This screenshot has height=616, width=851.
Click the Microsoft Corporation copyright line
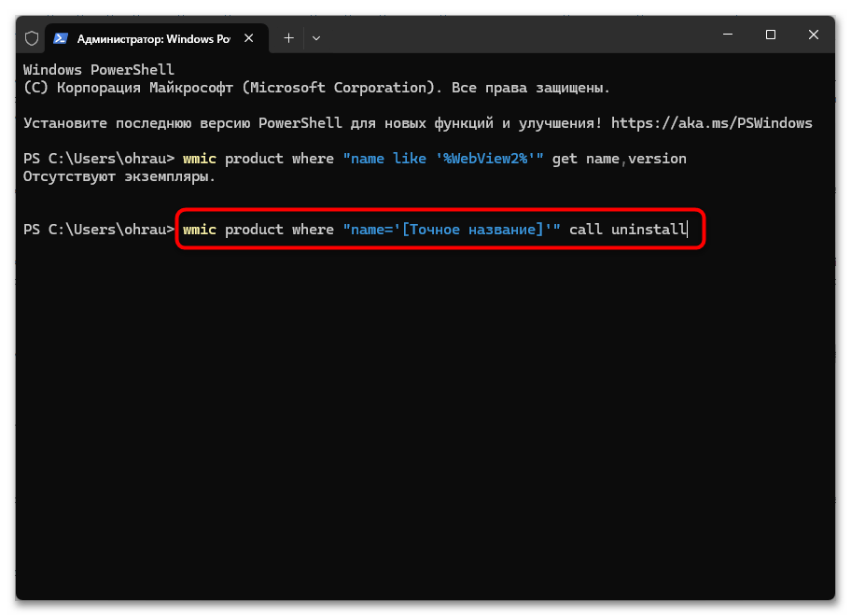(316, 88)
